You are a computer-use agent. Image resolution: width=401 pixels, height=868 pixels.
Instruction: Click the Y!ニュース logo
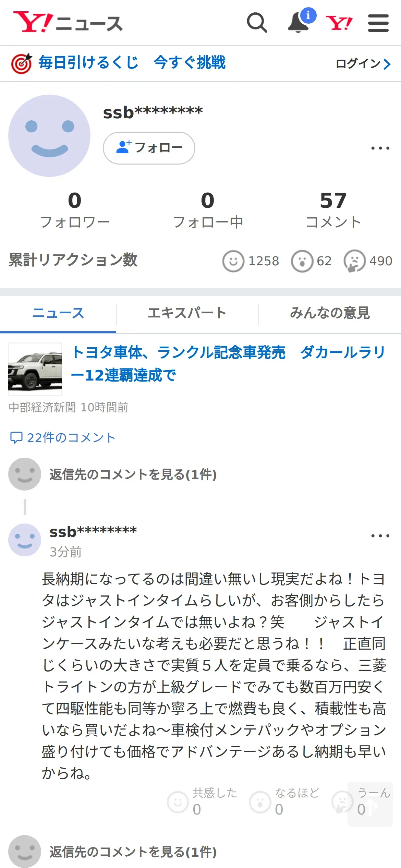click(68, 22)
